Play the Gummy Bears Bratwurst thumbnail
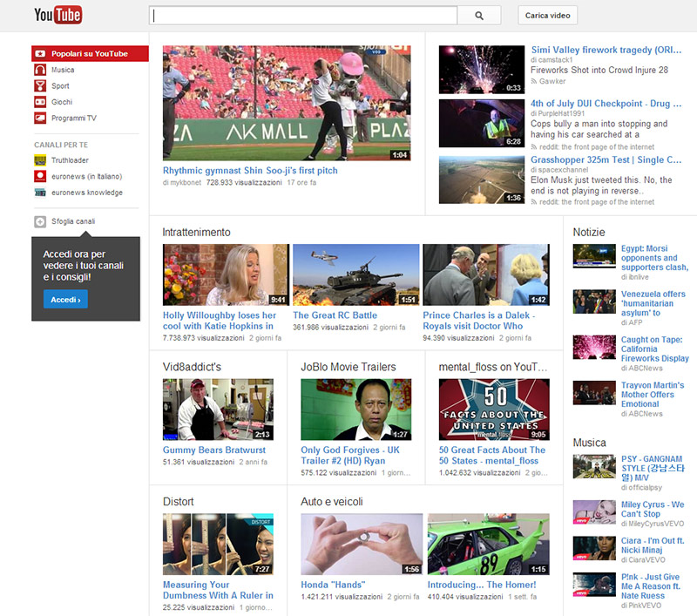Viewport: 697px width, 616px height. (218, 410)
